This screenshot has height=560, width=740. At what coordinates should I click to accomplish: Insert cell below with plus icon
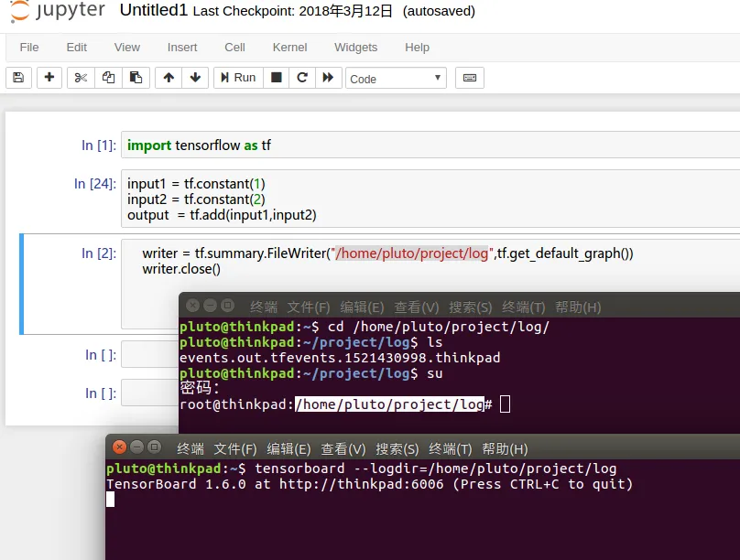click(x=49, y=78)
